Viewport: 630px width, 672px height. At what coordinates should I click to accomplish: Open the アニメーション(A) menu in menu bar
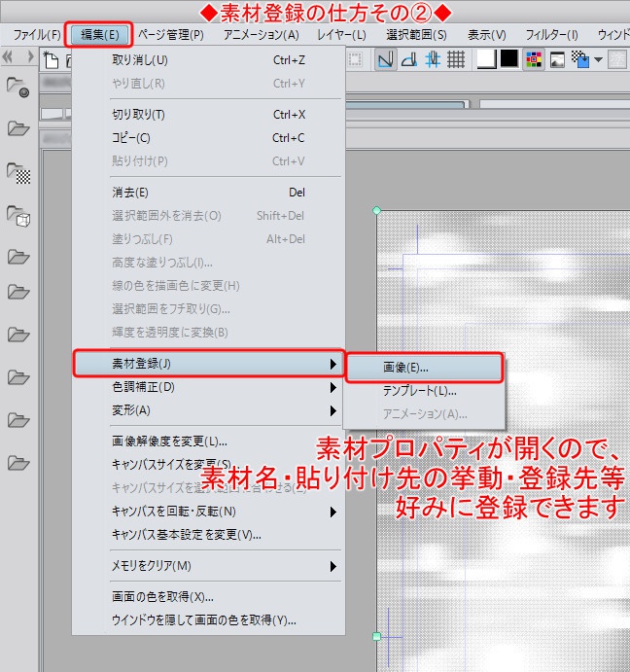pyautogui.click(x=262, y=35)
